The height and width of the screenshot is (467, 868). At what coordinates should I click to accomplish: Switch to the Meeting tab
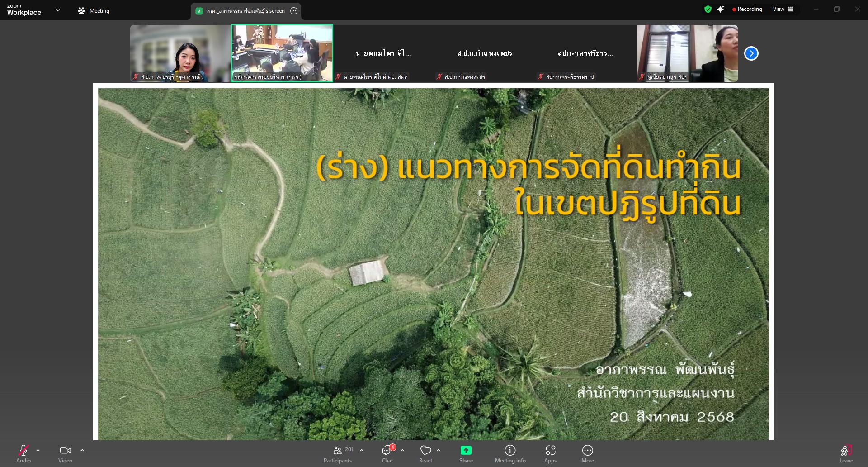(94, 11)
